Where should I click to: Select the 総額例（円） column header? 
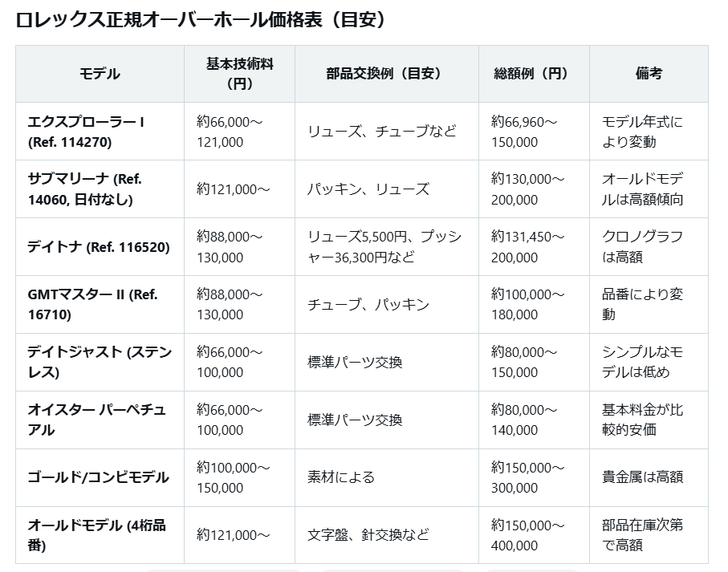tap(533, 74)
